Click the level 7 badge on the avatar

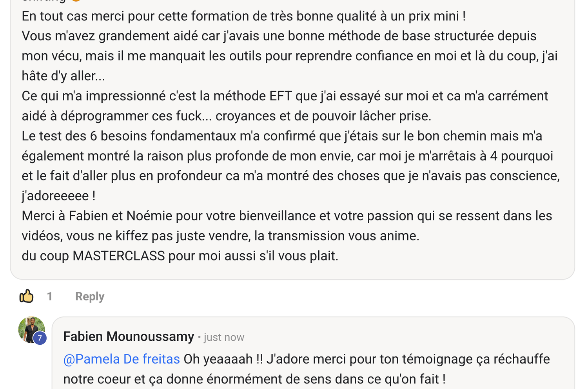tap(40, 338)
